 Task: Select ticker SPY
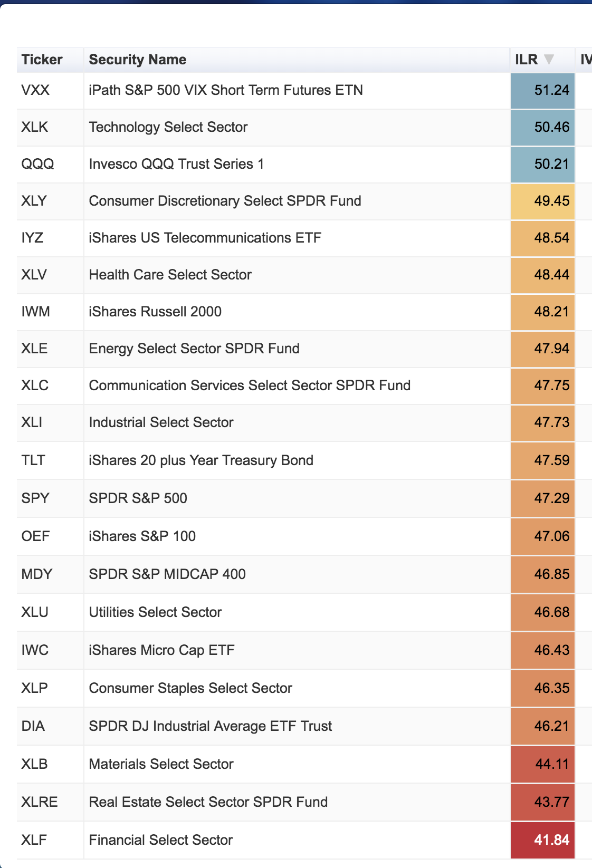(x=35, y=498)
